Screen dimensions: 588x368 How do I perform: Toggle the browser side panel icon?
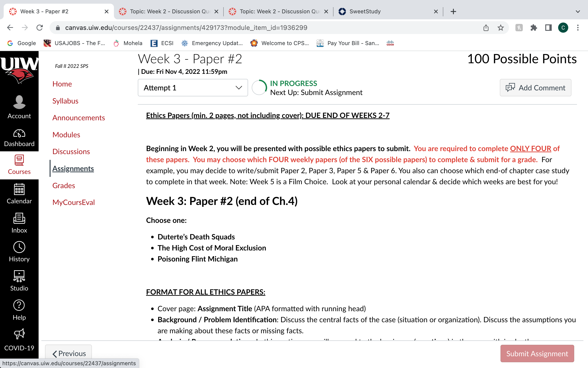548,28
